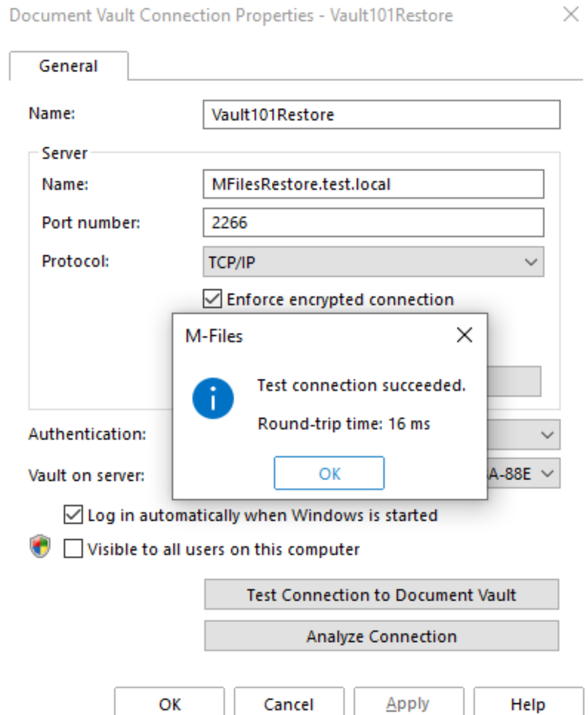Open the Protocol TCP/IP dropdown
Screen dimensions: 588x715
tap(373, 262)
